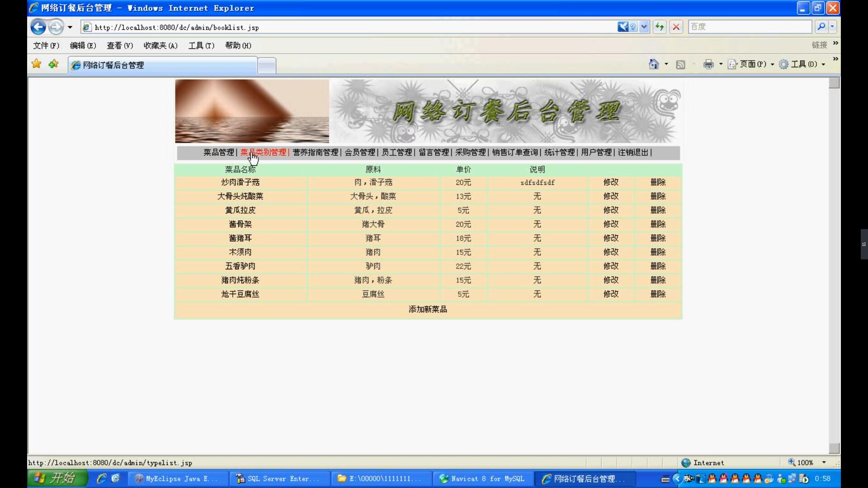Viewport: 868px width, 488px height.
Task: Click the 开始 Start button
Action: (x=58, y=479)
